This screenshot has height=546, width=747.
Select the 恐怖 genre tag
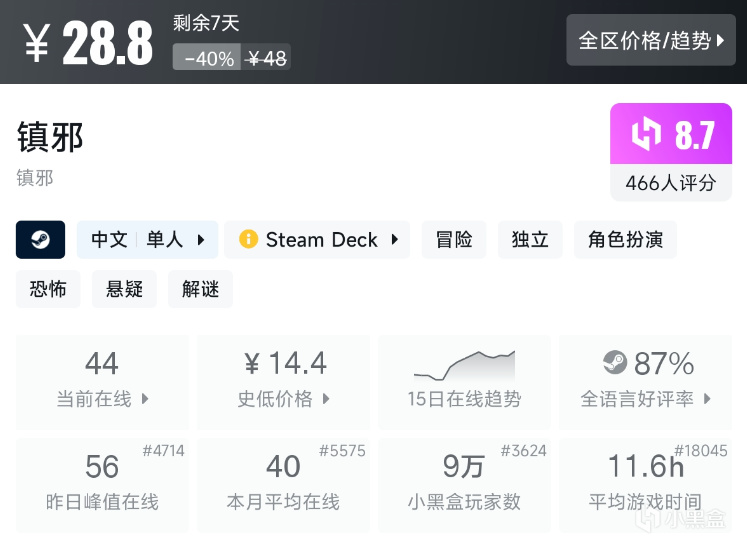(48, 289)
